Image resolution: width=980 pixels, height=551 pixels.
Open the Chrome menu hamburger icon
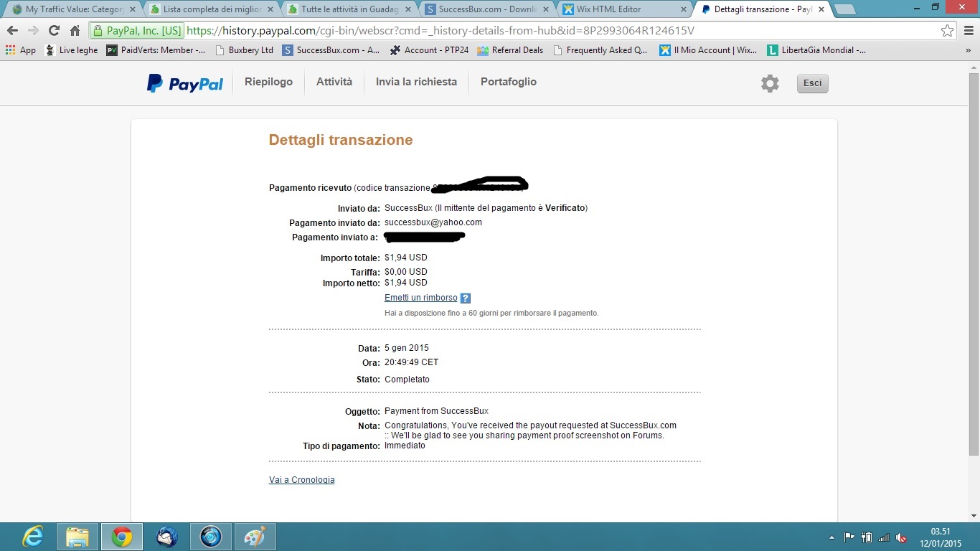click(x=968, y=31)
